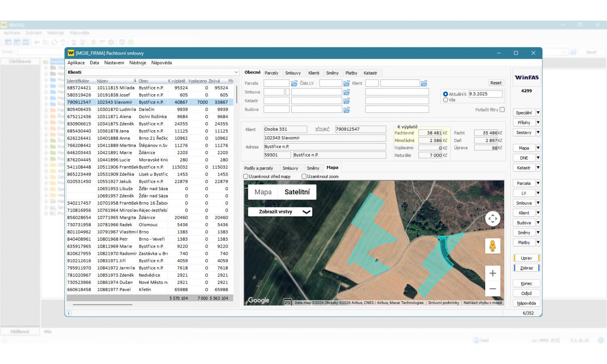Screen dimensions: 607x364
Task: Select the Vše radio button
Action: tap(446, 100)
